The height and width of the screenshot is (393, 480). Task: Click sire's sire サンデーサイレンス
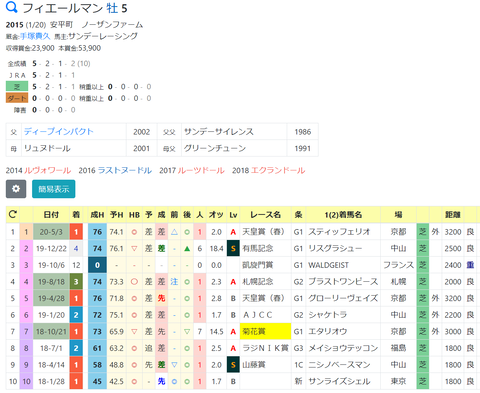pos(219,132)
